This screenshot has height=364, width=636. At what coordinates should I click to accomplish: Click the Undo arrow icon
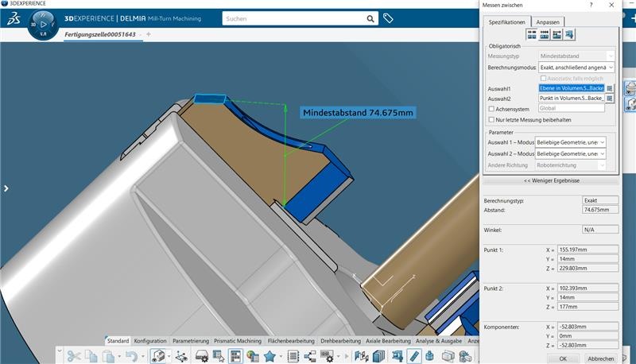[131, 356]
